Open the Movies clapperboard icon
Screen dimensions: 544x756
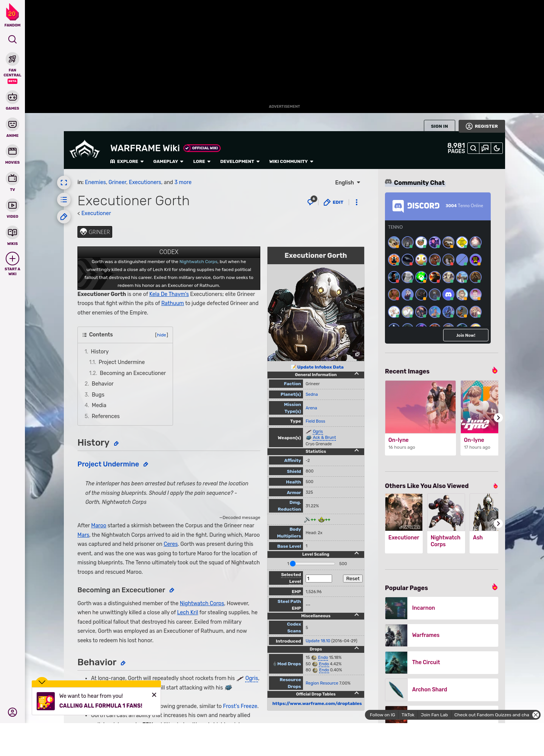tap(12, 151)
